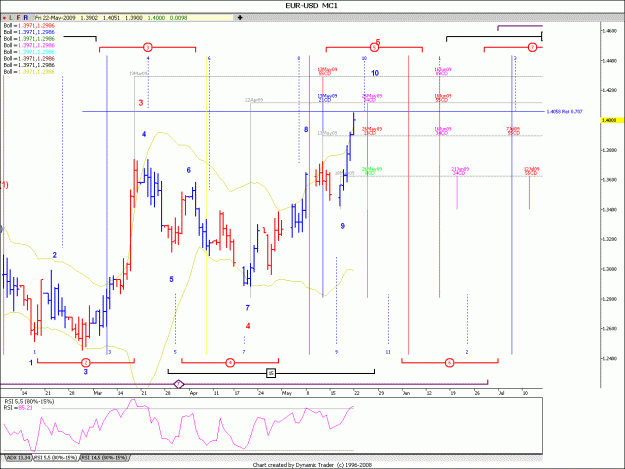Click the pink RSI value 85.21
Image resolution: width=625 pixels, height=469 pixels.
click(26, 408)
